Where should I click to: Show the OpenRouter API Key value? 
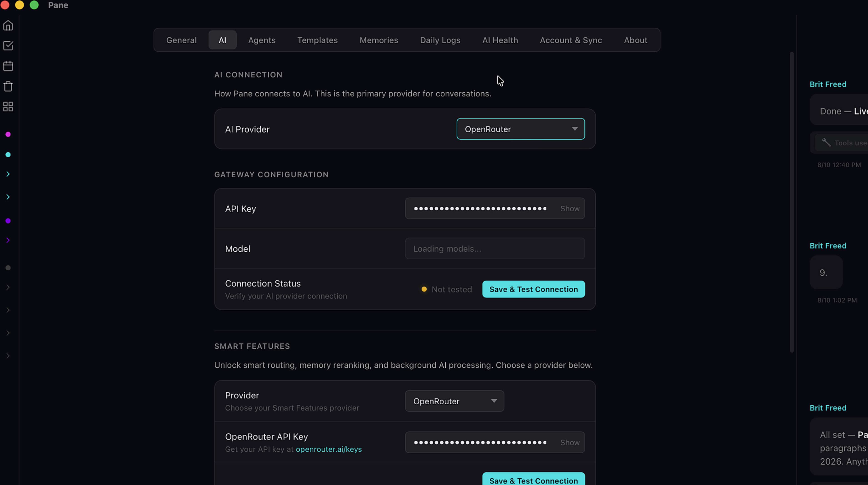tap(570, 442)
